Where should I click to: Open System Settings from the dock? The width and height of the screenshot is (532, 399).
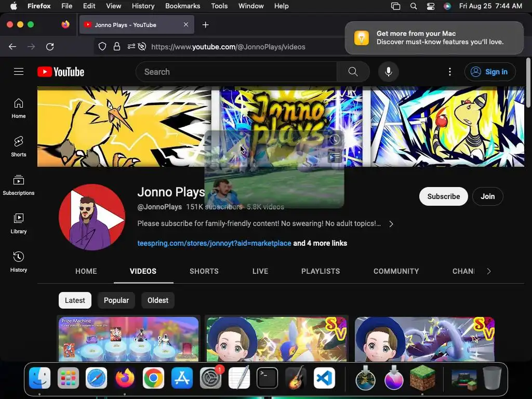tap(210, 378)
